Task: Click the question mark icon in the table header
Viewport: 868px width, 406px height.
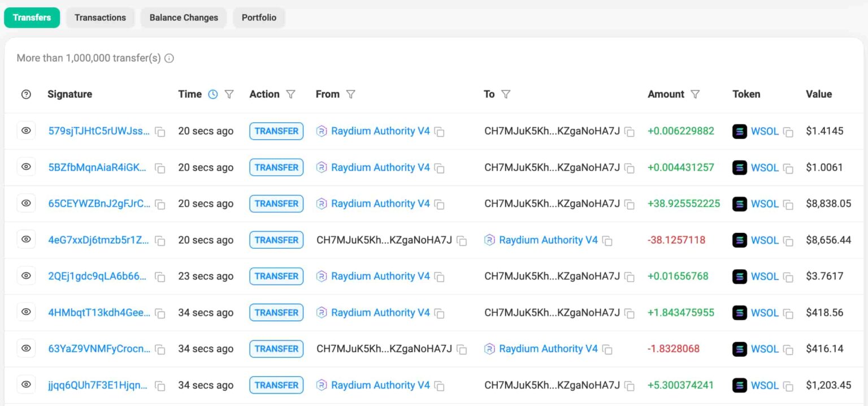Action: pyautogui.click(x=26, y=94)
